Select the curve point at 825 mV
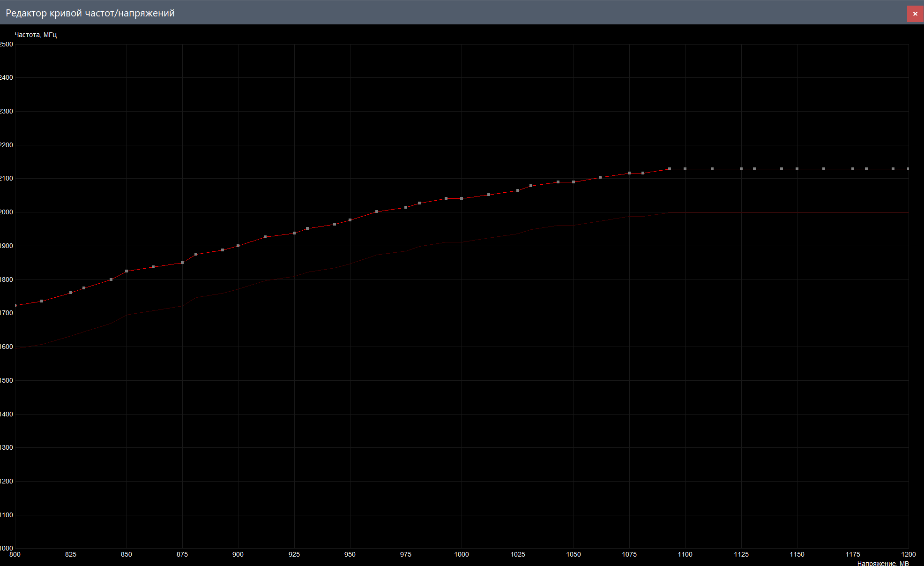924x566 pixels. pos(71,293)
